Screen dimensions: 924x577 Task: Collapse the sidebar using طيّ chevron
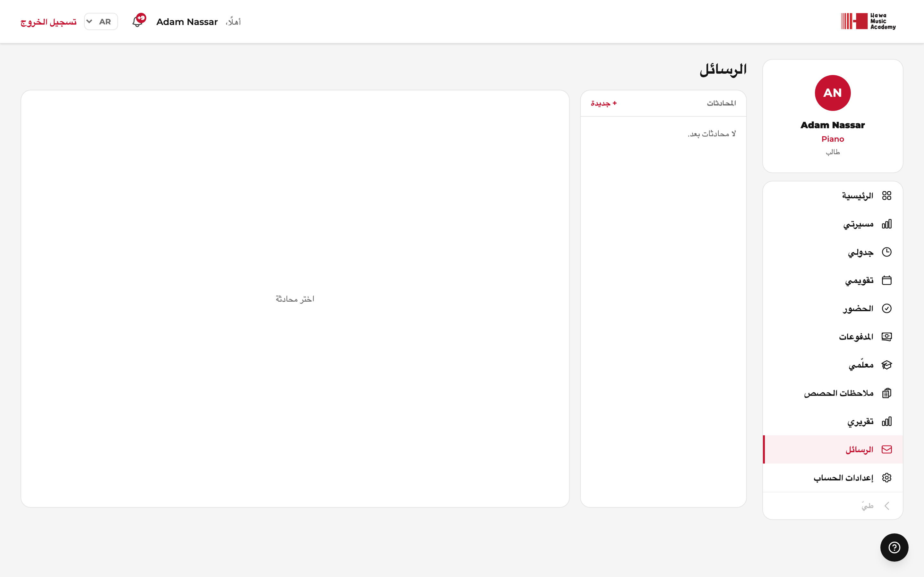coord(886,506)
